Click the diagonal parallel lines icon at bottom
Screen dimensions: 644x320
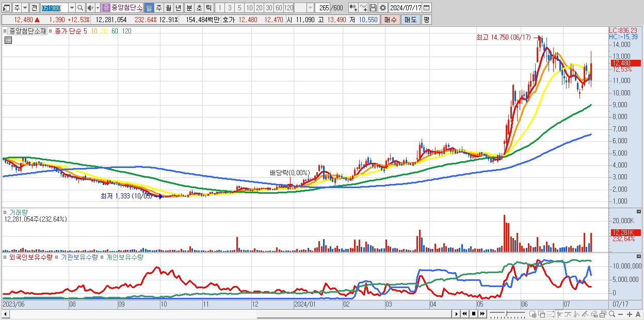(x=585, y=314)
